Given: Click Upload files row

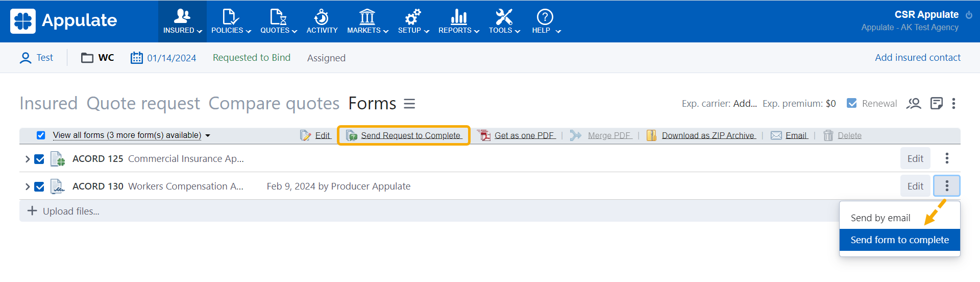Looking at the screenshot, I should click(x=70, y=211).
